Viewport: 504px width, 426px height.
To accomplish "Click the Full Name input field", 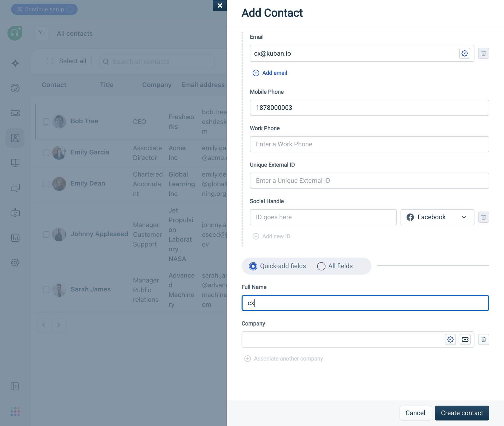I will 365,303.
